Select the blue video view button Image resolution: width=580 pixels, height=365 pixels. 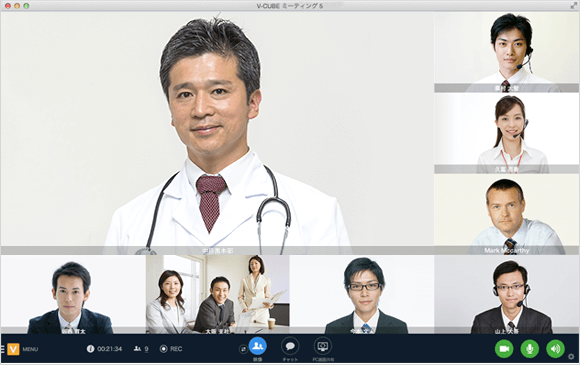coord(258,346)
